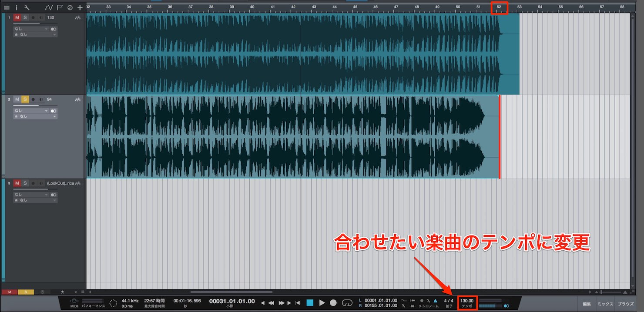The height and width of the screenshot is (312, 644).
Task: Open metronome settings wrench icon
Action: (x=429, y=301)
